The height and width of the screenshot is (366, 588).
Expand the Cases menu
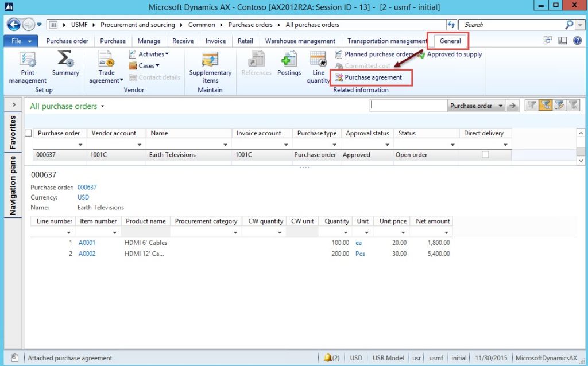point(144,66)
